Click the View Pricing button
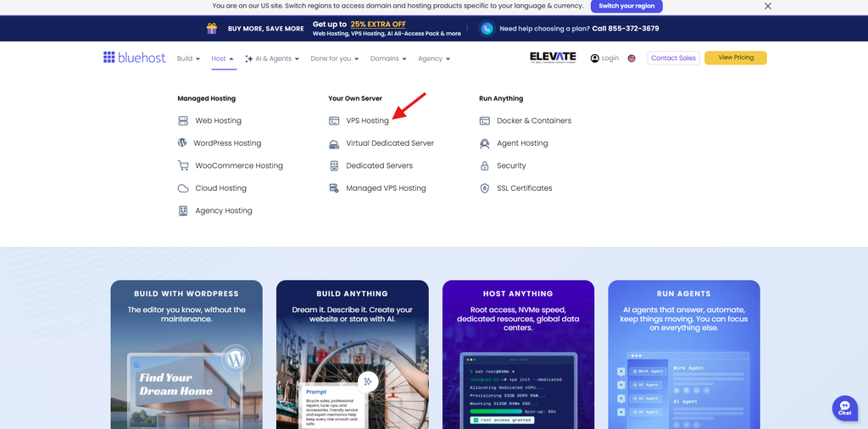This screenshot has height=429, width=868. point(736,58)
